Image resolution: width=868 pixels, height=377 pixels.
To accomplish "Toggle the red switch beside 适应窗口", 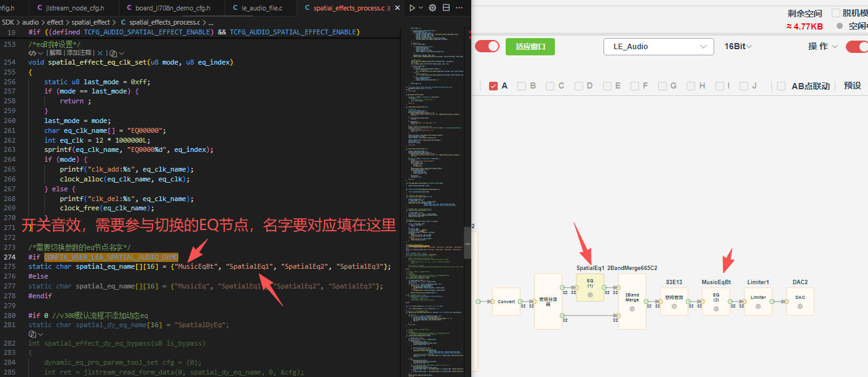I will [x=487, y=47].
